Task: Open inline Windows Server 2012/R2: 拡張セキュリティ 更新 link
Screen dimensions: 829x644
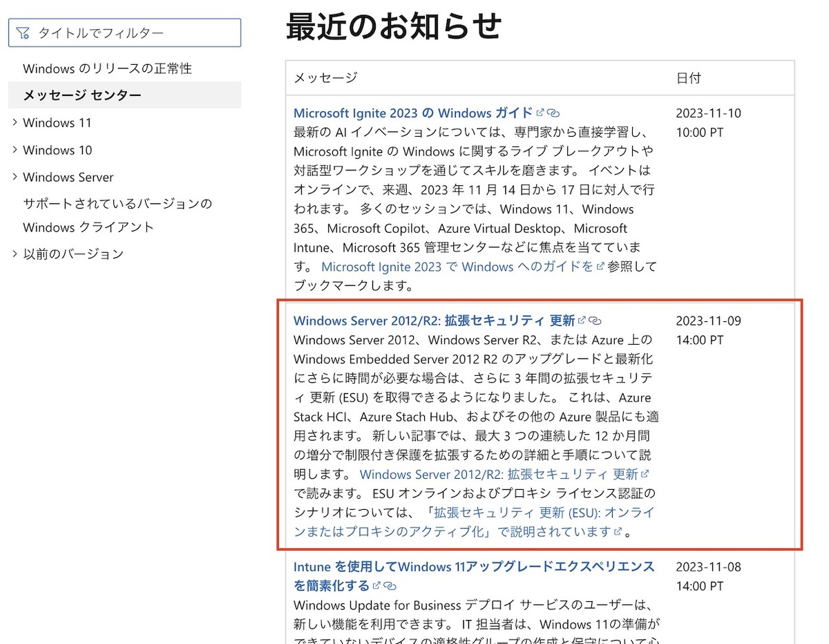Action: tap(499, 474)
